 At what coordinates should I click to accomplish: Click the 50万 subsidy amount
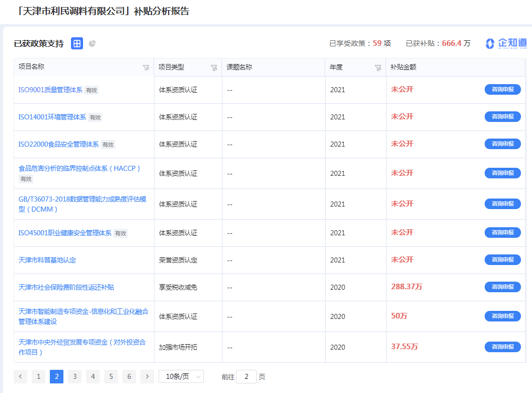[x=399, y=316]
